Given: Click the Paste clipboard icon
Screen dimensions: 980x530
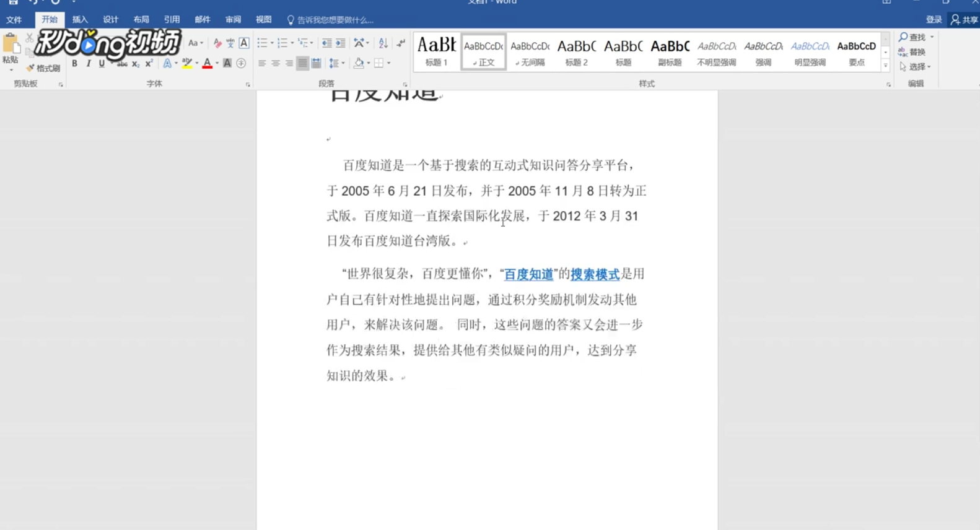Looking at the screenshot, I should tap(11, 45).
